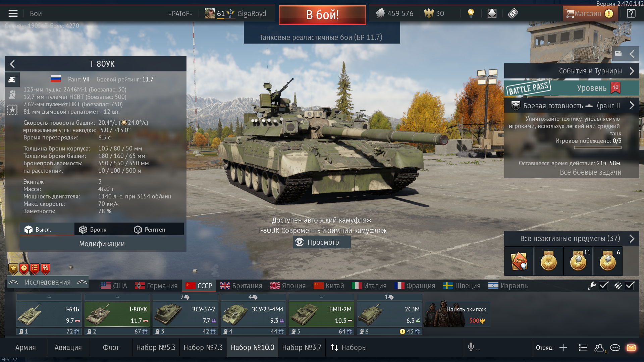Open the mail envelope icon
This screenshot has width=644, height=362.
point(631,348)
